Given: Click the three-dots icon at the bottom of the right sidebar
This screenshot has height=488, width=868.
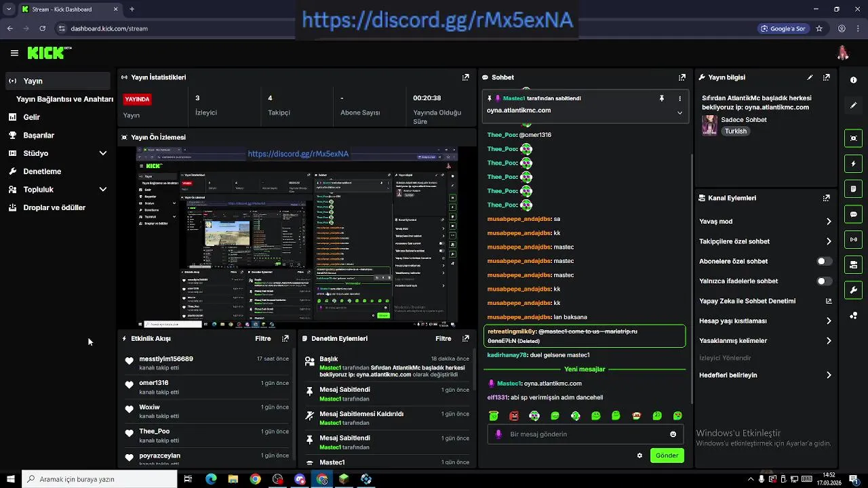Looking at the screenshot, I should 853,316.
